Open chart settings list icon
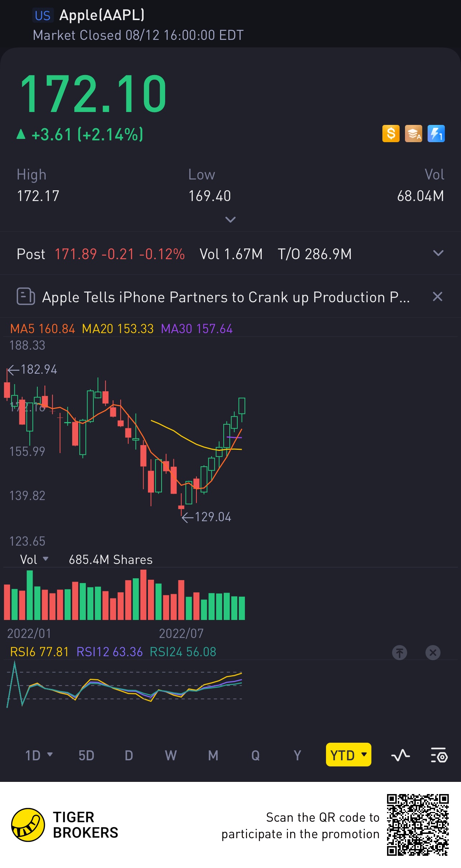 tap(439, 755)
